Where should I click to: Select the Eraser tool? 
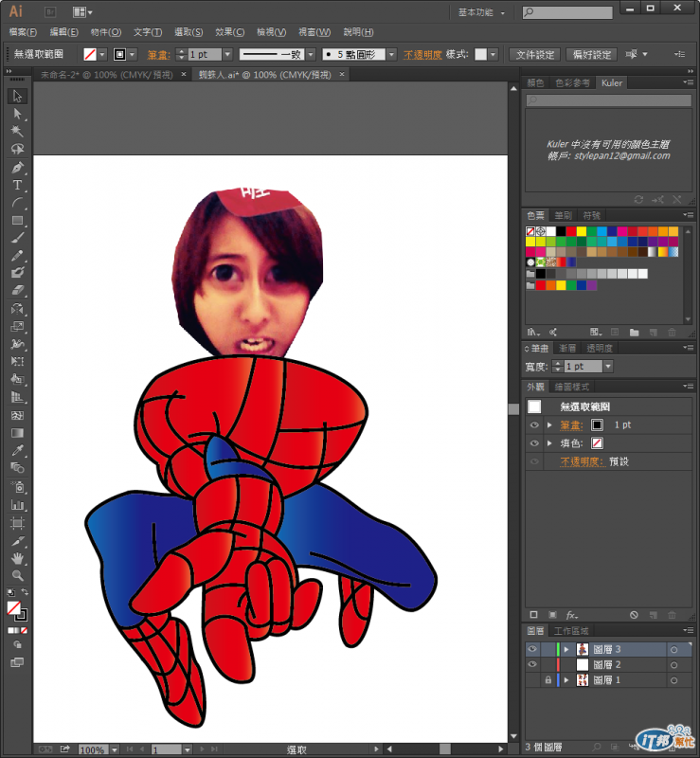pyautogui.click(x=17, y=292)
